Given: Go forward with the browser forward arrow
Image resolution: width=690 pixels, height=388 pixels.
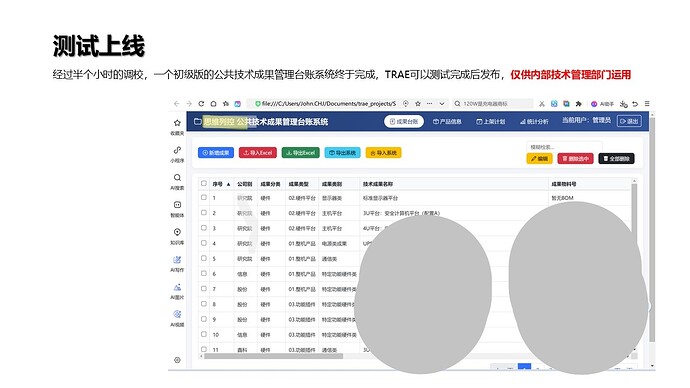Looking at the screenshot, I should click(189, 104).
